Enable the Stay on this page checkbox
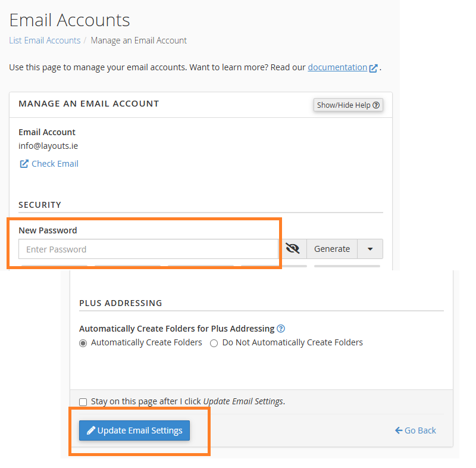 (x=83, y=402)
